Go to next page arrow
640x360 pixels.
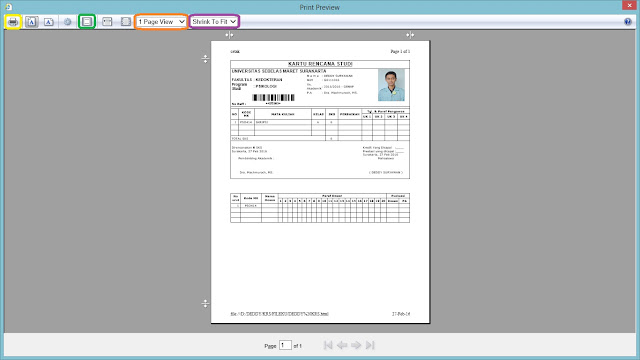pyautogui.click(x=356, y=345)
